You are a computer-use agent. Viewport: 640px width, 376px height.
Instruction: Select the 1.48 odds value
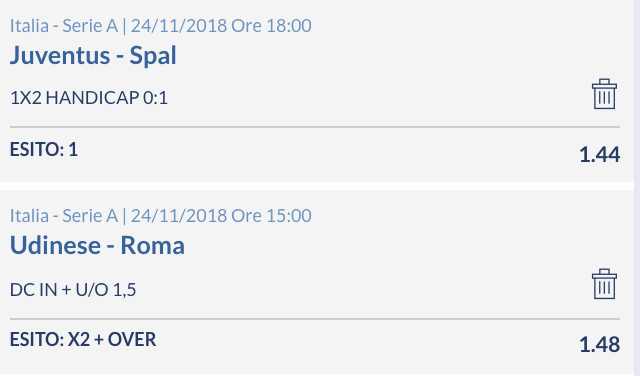(600, 345)
